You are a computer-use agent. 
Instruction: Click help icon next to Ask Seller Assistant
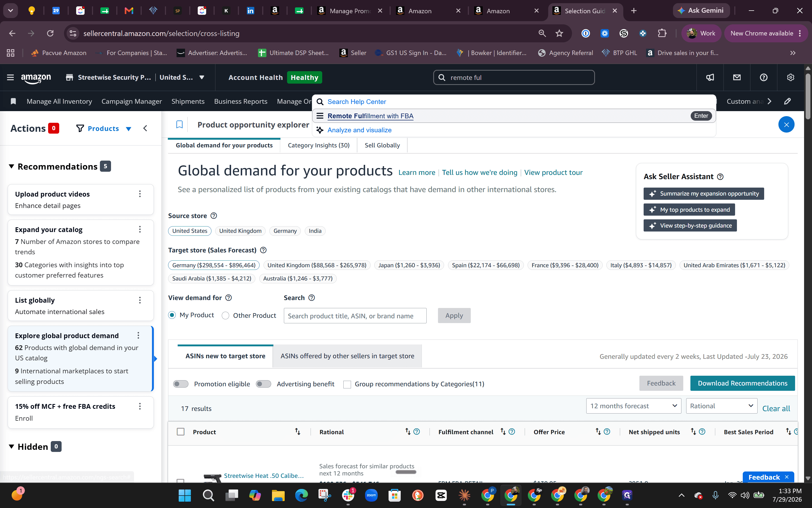click(x=720, y=177)
